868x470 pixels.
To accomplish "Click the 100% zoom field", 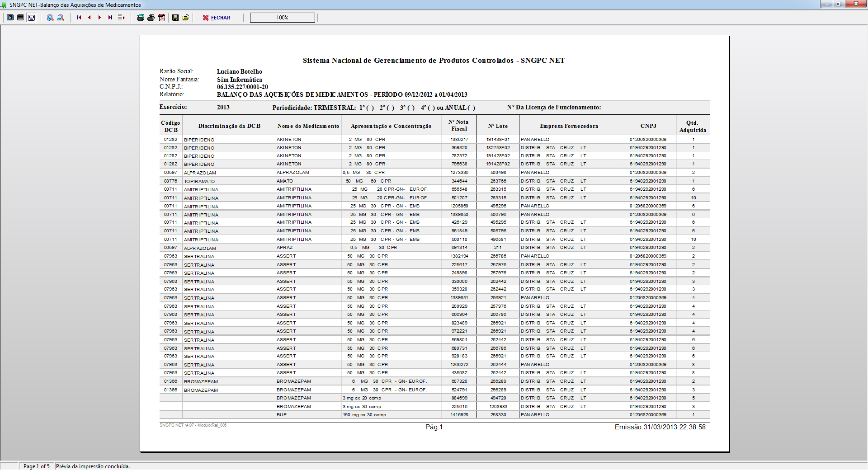I will pyautogui.click(x=282, y=18).
